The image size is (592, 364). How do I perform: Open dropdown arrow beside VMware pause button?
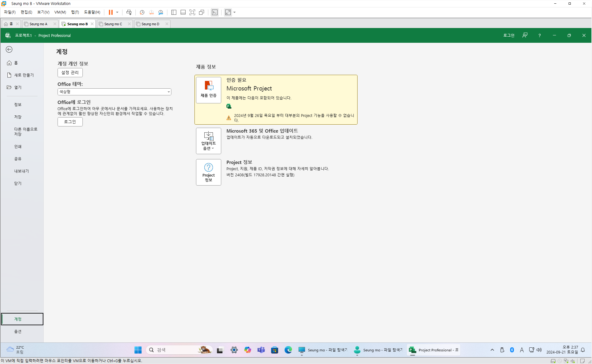click(x=117, y=12)
